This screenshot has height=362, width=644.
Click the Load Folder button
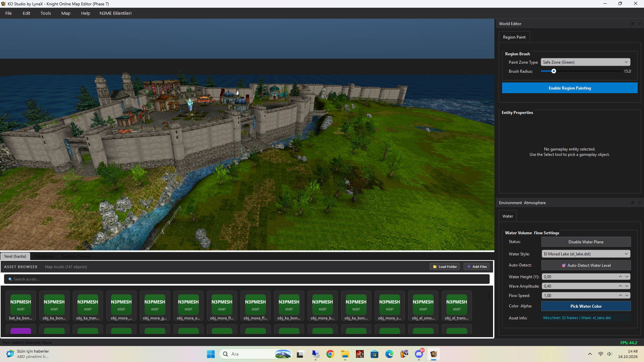[x=444, y=267]
